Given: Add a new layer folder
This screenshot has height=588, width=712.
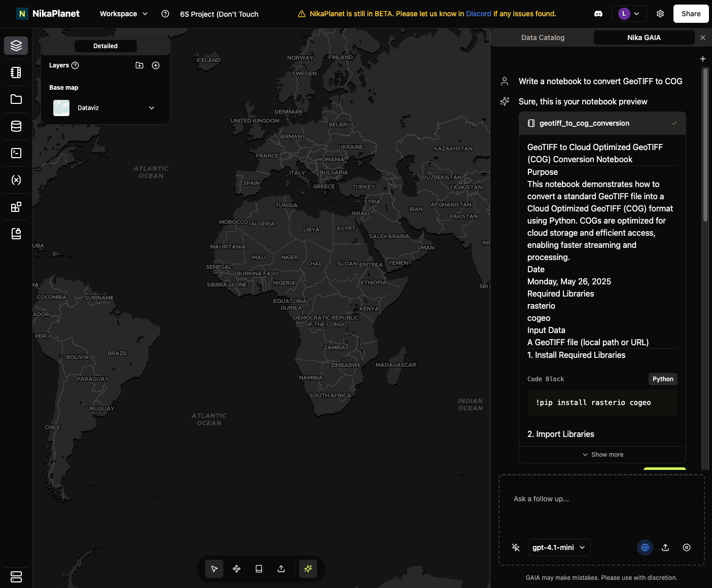Looking at the screenshot, I should tap(139, 65).
